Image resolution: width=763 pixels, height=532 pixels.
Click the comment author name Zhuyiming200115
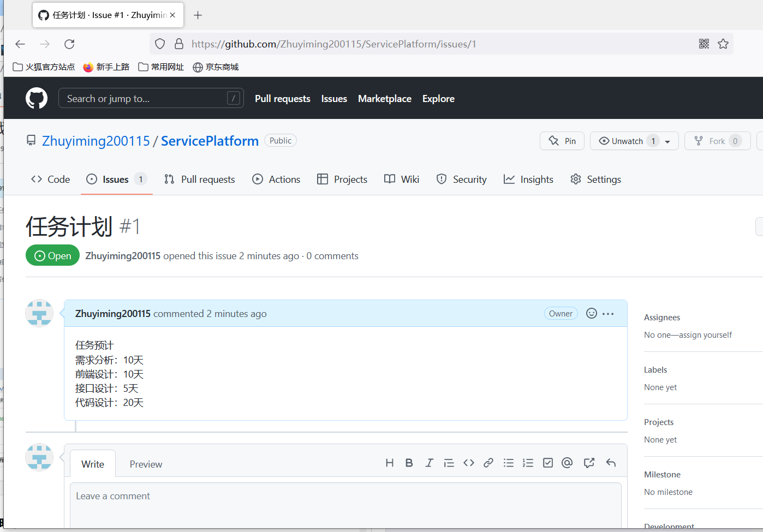point(113,313)
